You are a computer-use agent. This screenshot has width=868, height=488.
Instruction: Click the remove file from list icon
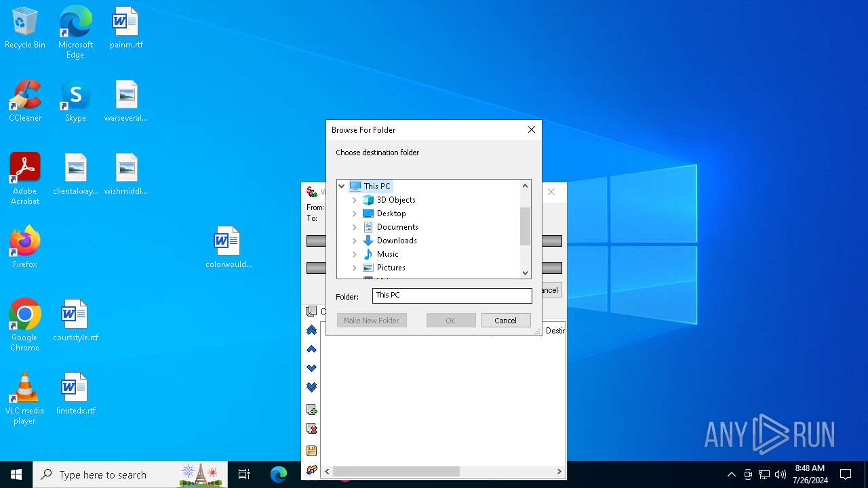(311, 428)
